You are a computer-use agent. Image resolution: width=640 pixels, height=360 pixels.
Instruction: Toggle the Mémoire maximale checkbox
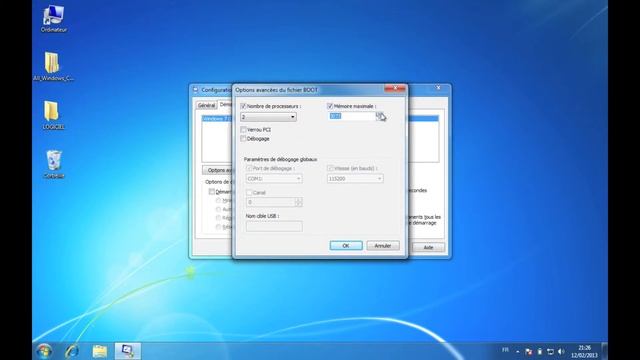(x=330, y=106)
